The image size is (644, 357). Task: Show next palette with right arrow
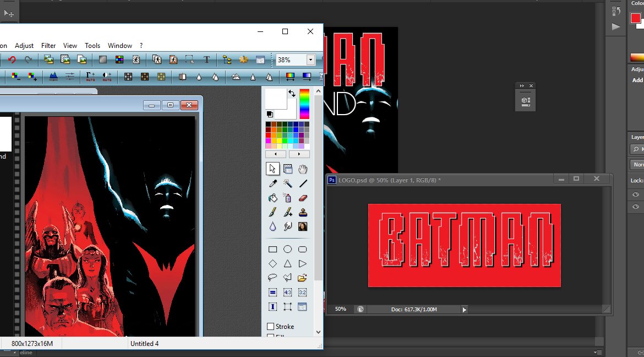pyautogui.click(x=299, y=154)
